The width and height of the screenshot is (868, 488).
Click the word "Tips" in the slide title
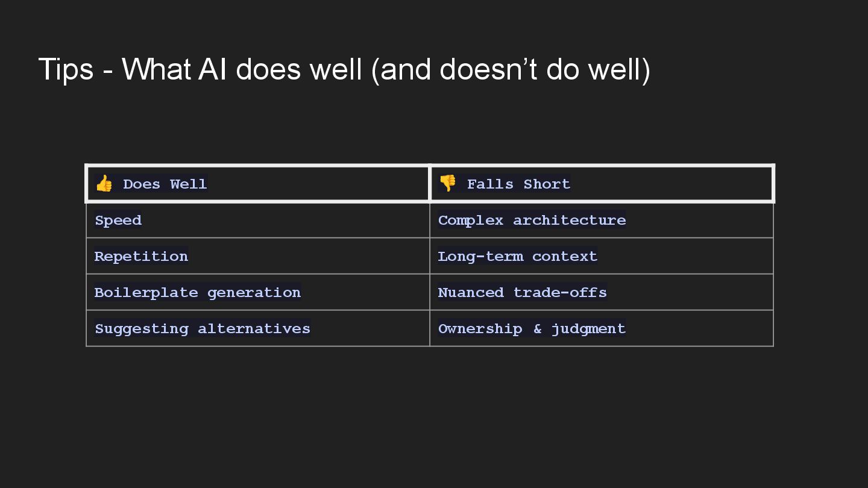tap(66, 69)
